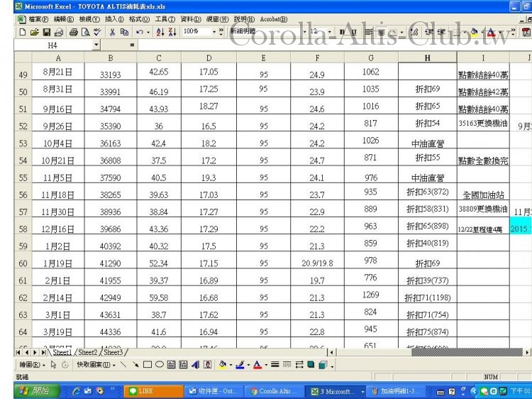Select the Arrow drawing tool
The height and width of the screenshot is (399, 532).
pos(135,365)
